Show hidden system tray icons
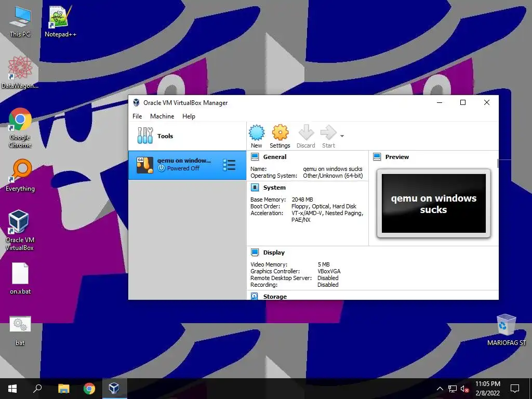The width and height of the screenshot is (532, 399). 440,389
